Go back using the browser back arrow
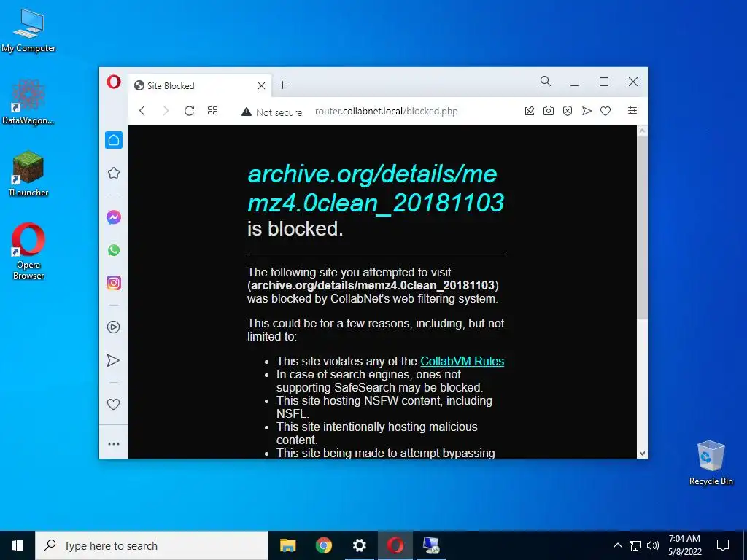 coord(142,111)
